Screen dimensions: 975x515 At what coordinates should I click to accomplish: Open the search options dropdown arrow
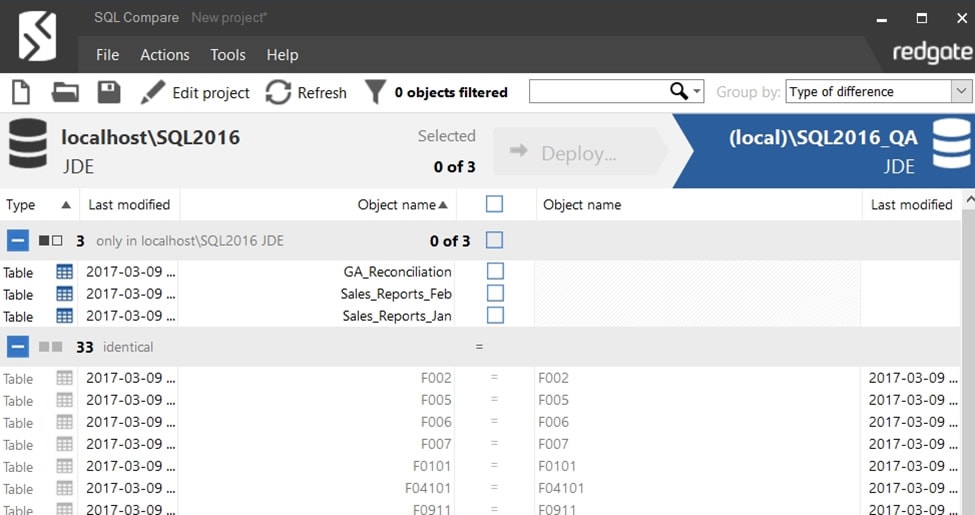coord(697,91)
